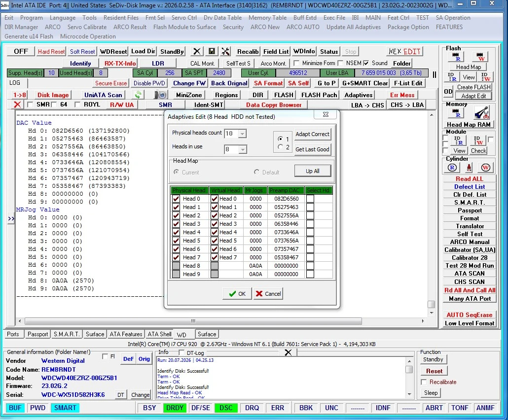Image resolution: width=508 pixels, height=420 pixels.
Task: Switch to the ATA Shell tab
Action: [159, 334]
